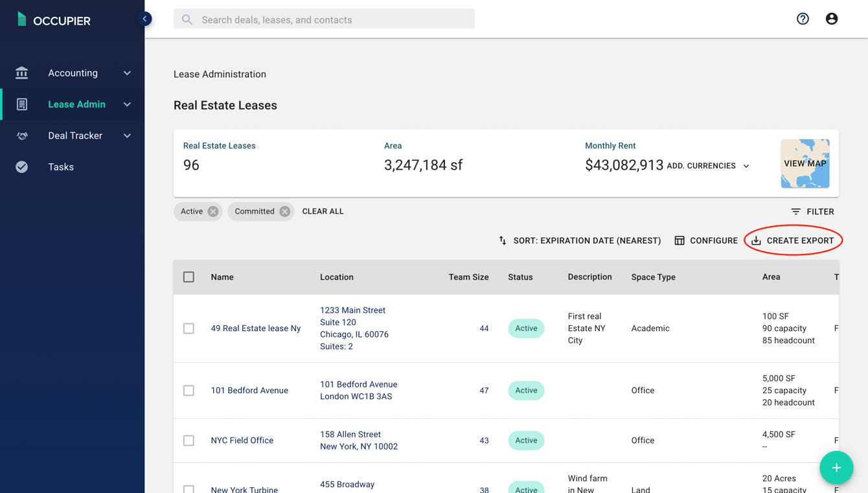
Task: Open the Accounting section
Action: [73, 73]
